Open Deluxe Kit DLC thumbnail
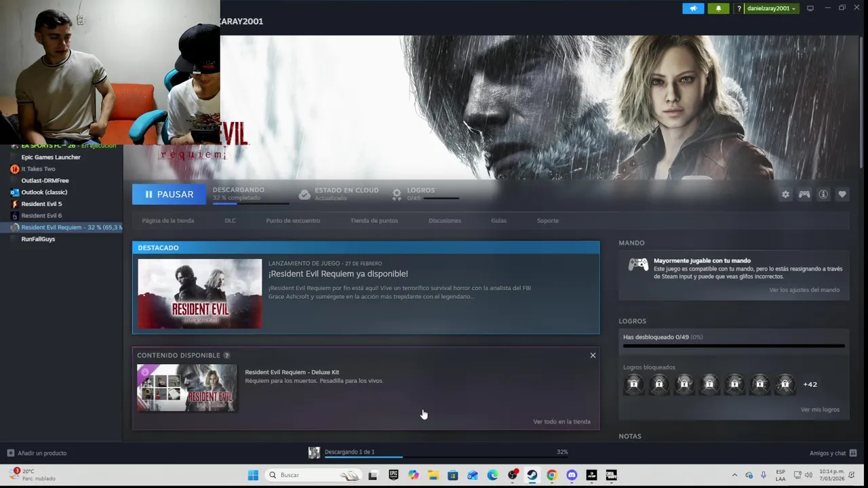This screenshot has width=868, height=488. coord(186,388)
